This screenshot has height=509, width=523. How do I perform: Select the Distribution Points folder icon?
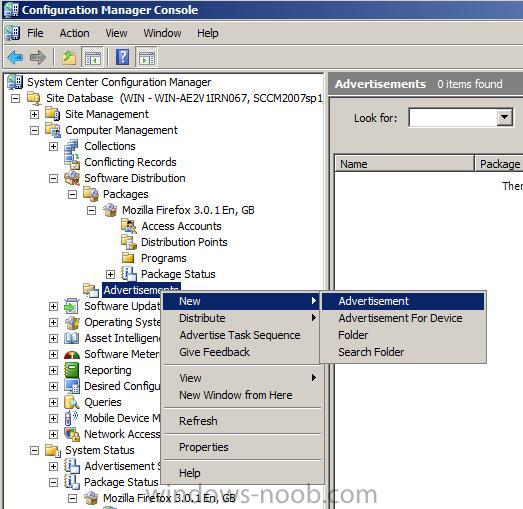point(129,242)
